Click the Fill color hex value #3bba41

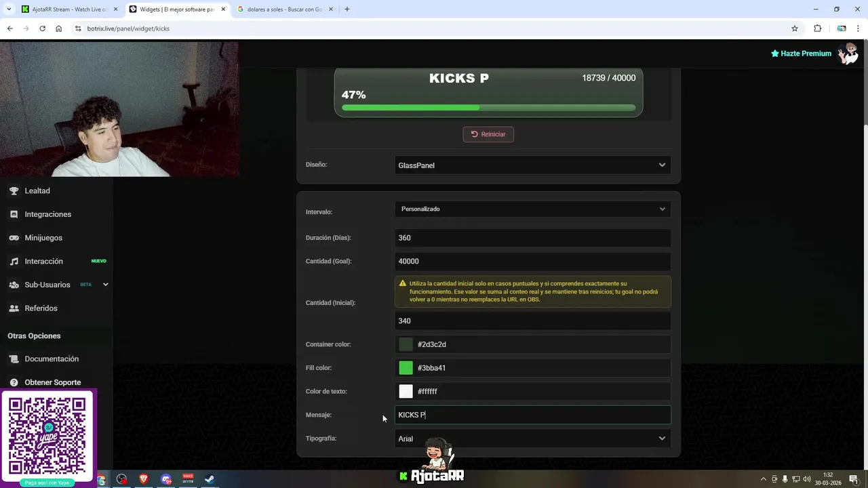[432, 368]
